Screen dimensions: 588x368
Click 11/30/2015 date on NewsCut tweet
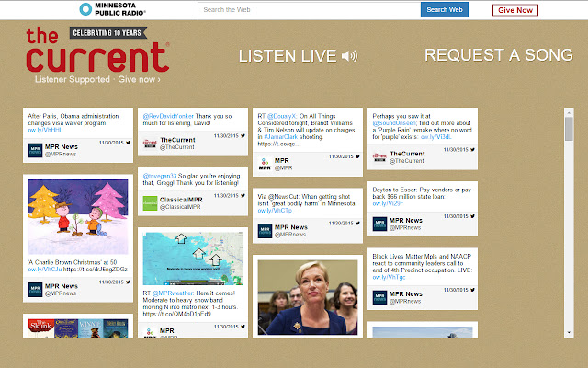[341, 223]
